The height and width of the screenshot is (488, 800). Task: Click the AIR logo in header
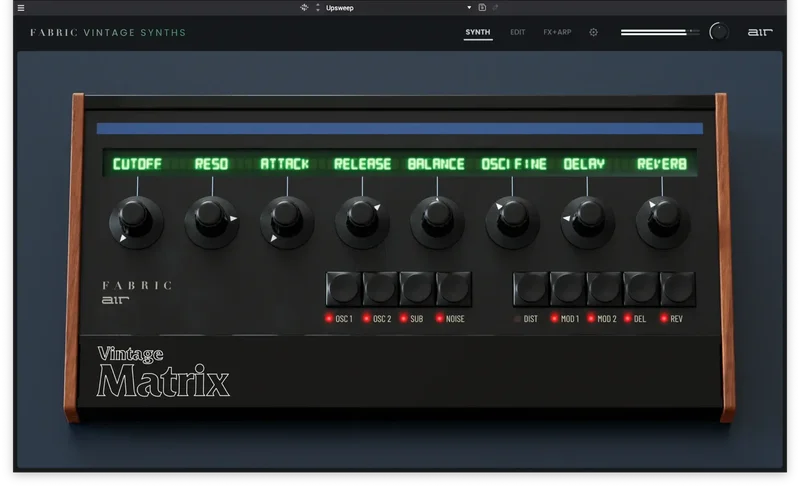760,32
